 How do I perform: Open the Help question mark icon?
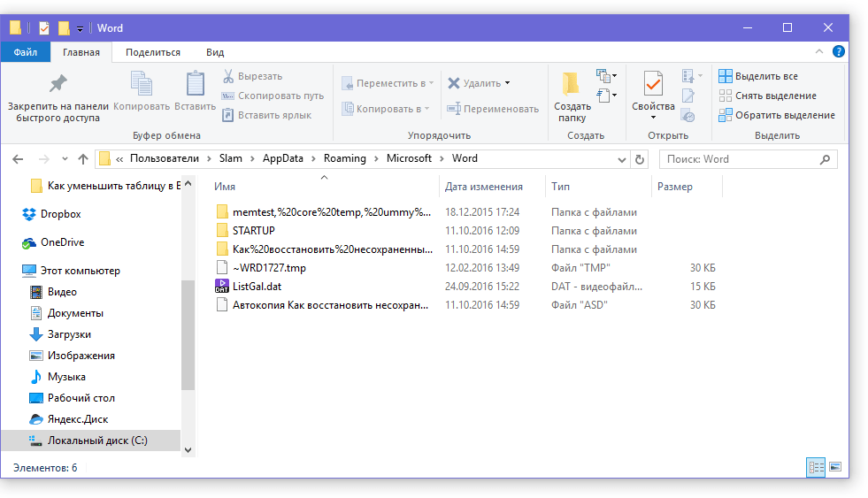pos(839,52)
